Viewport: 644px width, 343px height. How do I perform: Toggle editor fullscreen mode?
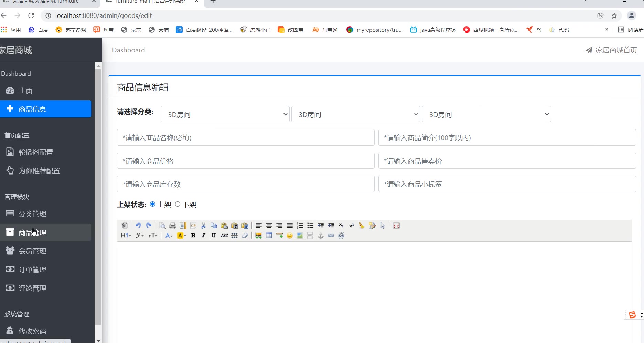396,226
